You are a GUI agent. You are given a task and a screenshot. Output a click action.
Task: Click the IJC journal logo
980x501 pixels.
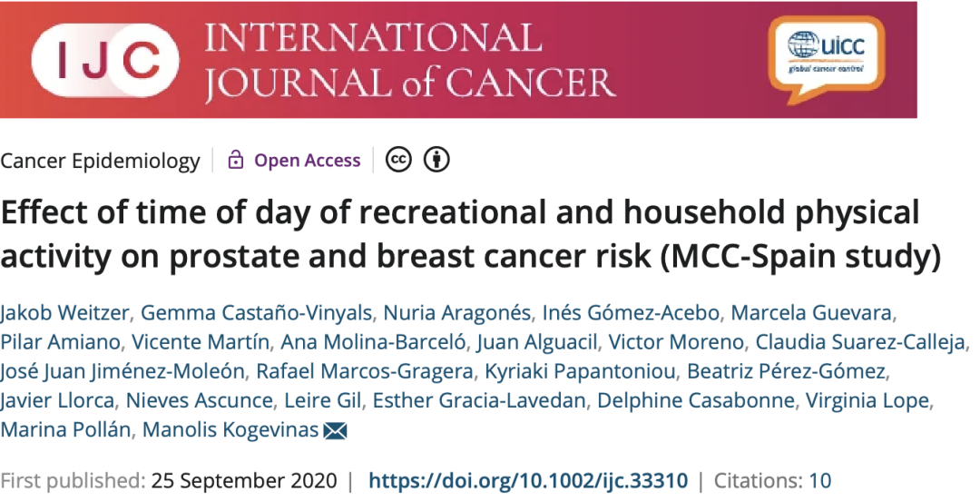click(x=104, y=61)
